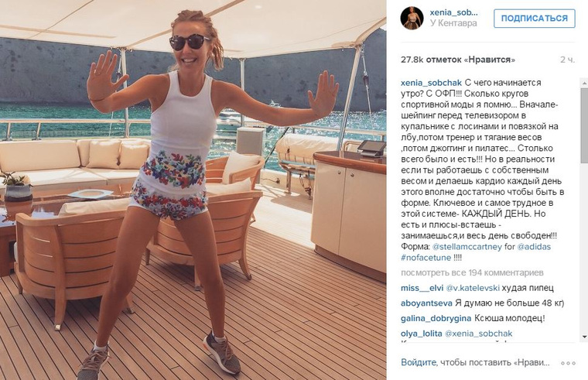The width and height of the screenshot is (588, 380).
Task: Click the comments scrollbar thumb
Action: pyautogui.click(x=585, y=125)
